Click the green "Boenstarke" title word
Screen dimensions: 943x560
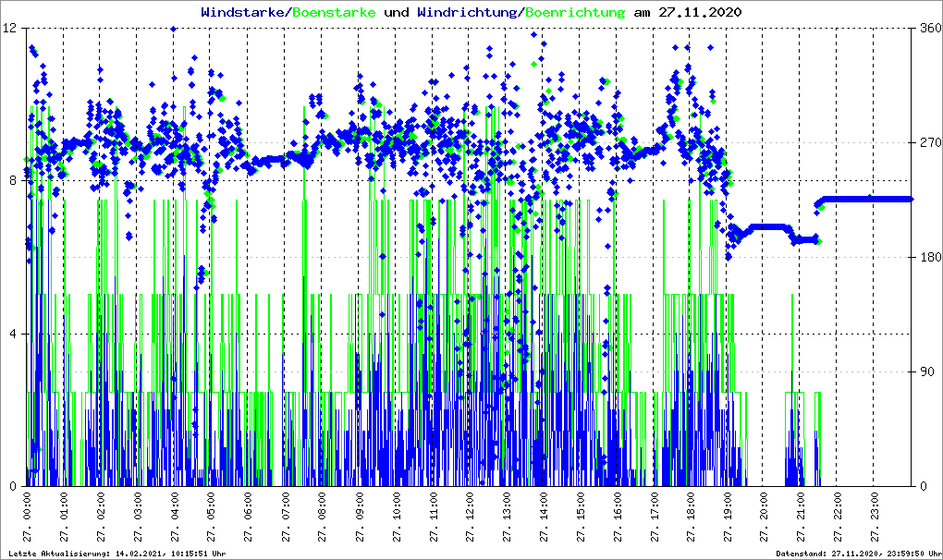click(x=334, y=13)
